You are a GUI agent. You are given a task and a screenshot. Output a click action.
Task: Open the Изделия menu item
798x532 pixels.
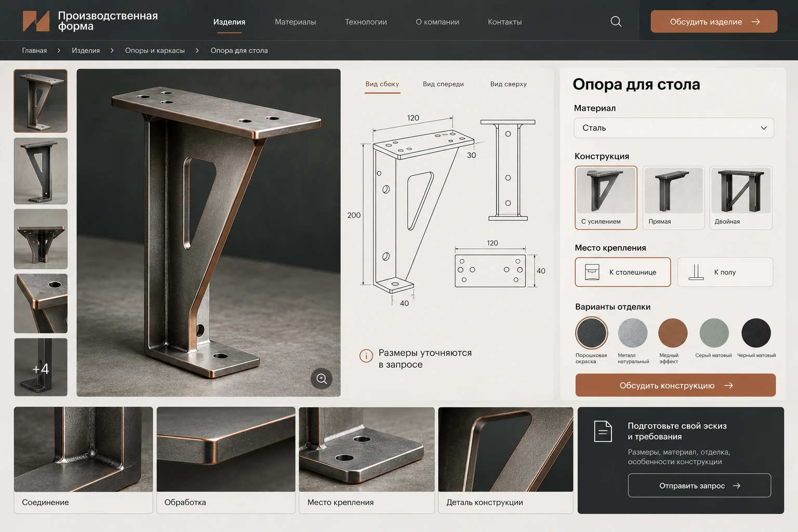[x=229, y=22]
